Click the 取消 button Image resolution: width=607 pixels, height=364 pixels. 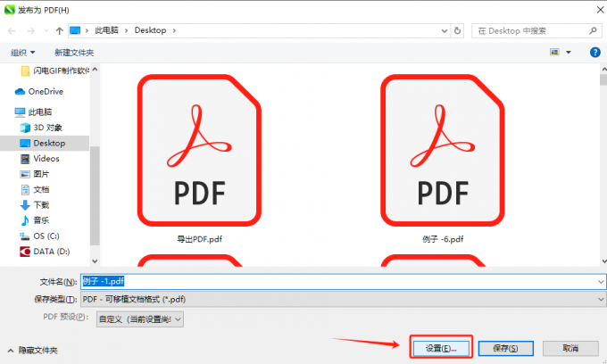570,348
